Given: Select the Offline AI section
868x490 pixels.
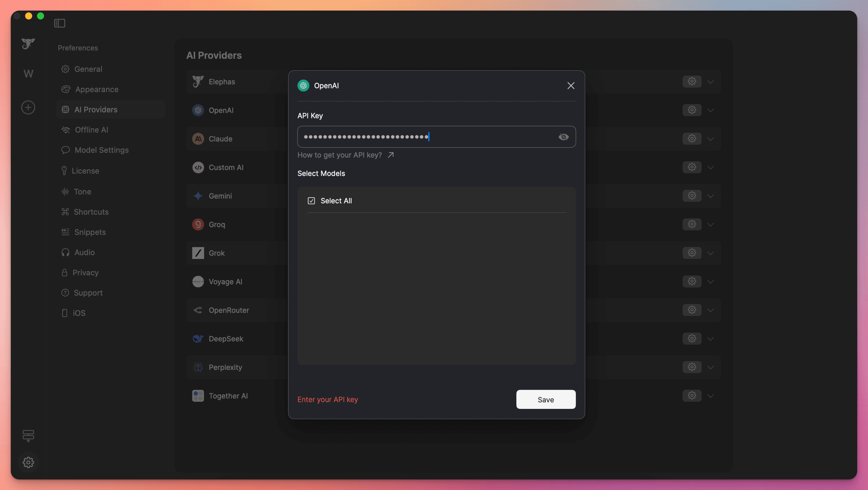Looking at the screenshot, I should click(91, 130).
